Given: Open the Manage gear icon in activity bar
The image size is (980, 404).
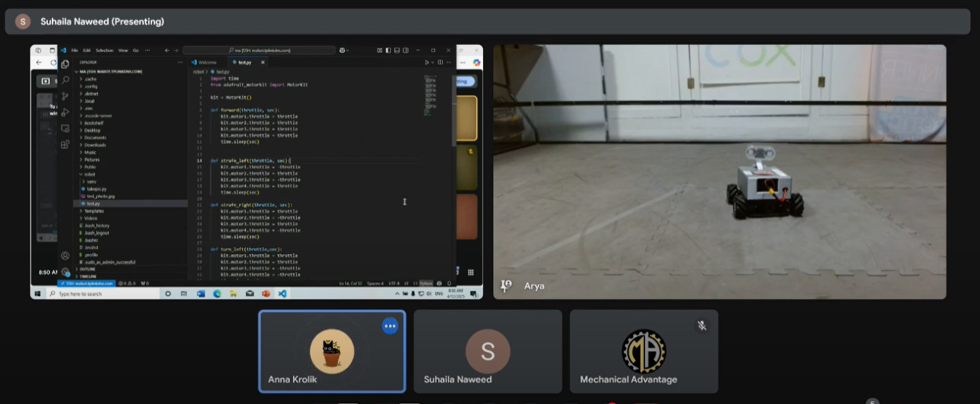Looking at the screenshot, I should [65, 271].
